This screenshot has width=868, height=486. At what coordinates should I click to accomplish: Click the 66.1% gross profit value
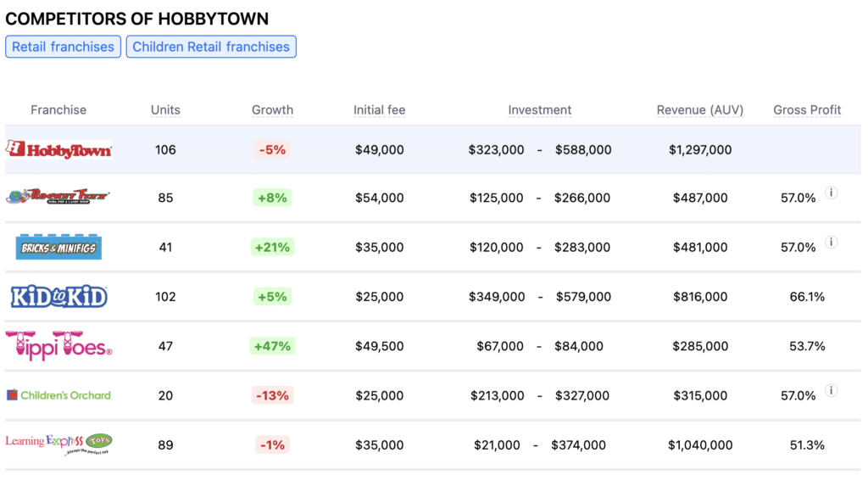click(807, 297)
